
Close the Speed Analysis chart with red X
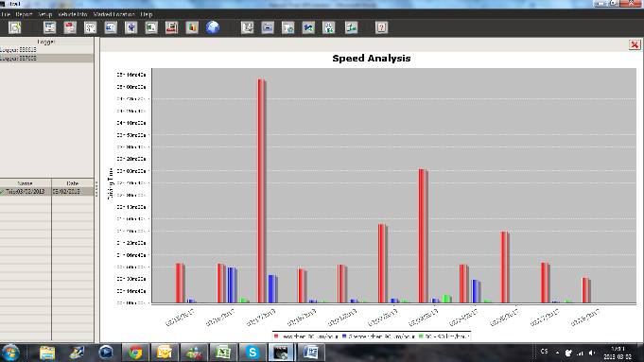click(x=635, y=44)
